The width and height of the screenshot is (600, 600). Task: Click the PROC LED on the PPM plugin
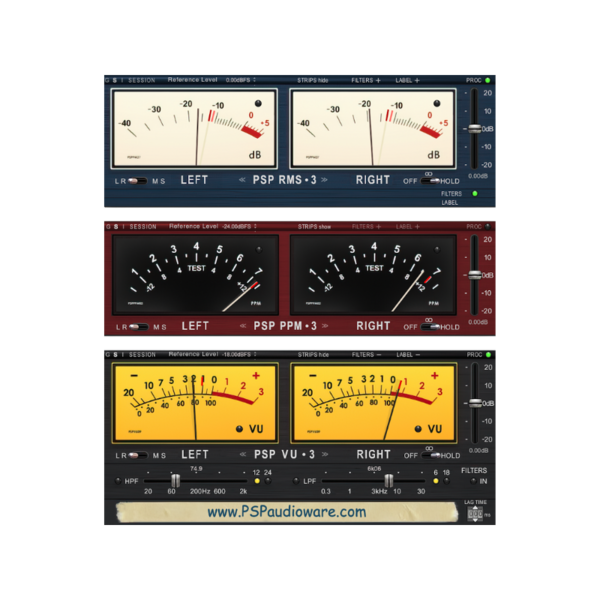pos(488,227)
